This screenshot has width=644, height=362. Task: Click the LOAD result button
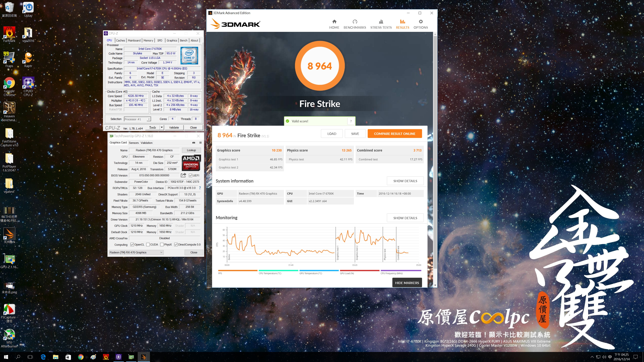point(332,134)
